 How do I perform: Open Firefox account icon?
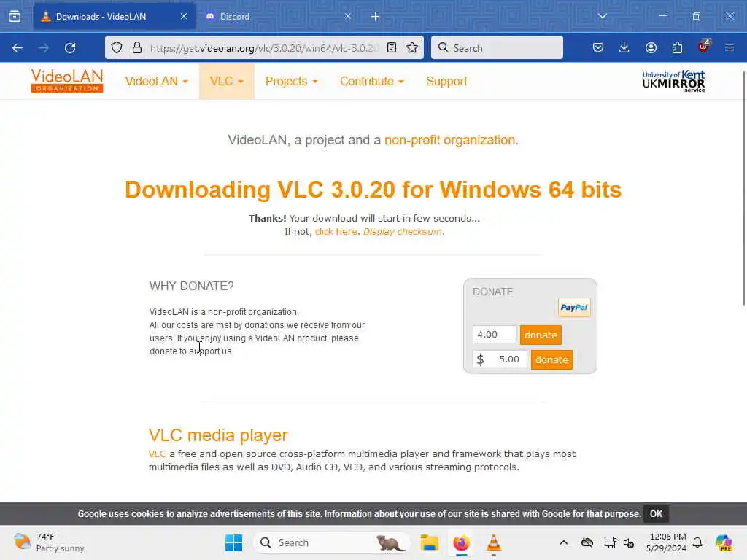651,47
